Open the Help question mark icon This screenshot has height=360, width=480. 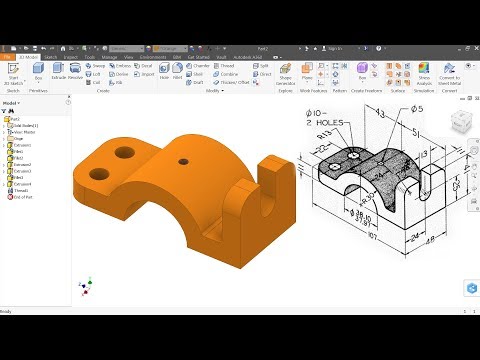click(379, 49)
